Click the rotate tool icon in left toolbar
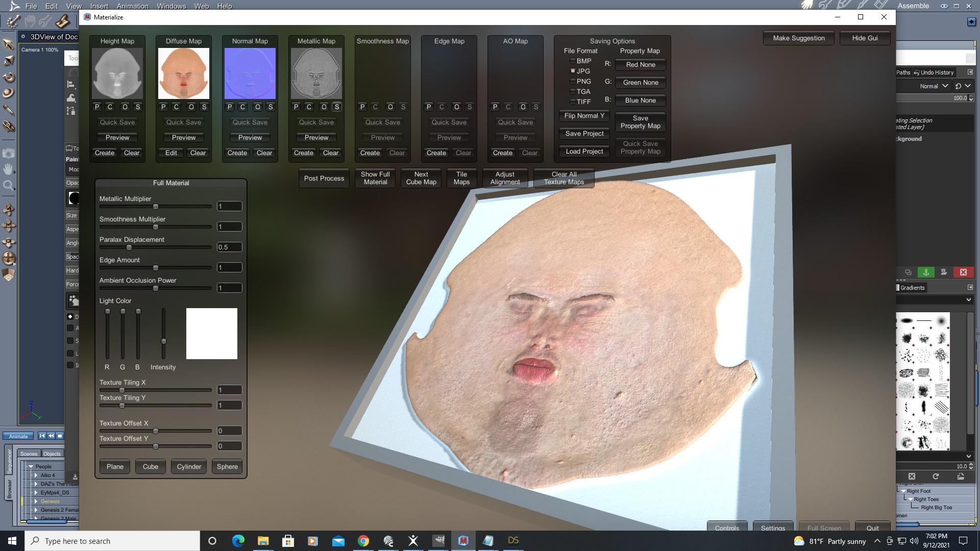Viewport: 980px width, 551px height. pyautogui.click(x=9, y=78)
